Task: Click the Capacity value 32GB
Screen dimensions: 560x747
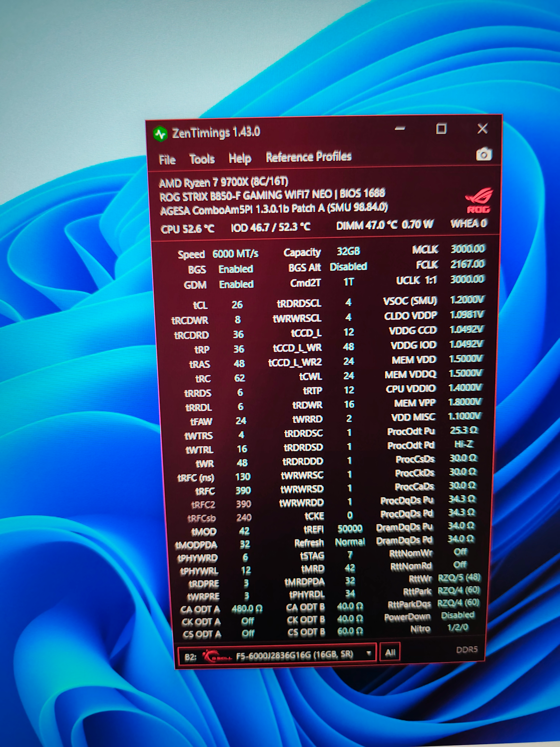Action: (x=348, y=251)
